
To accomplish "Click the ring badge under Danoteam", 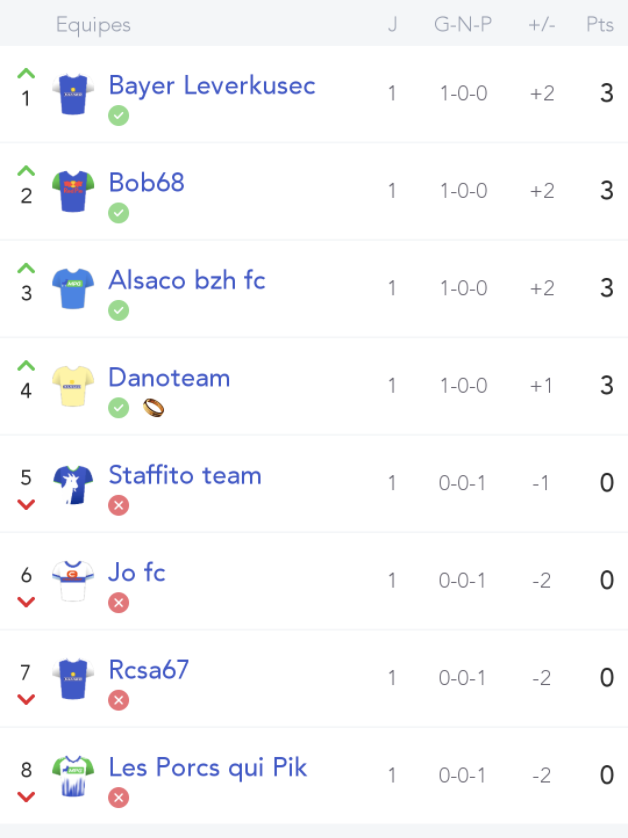I will [153, 408].
